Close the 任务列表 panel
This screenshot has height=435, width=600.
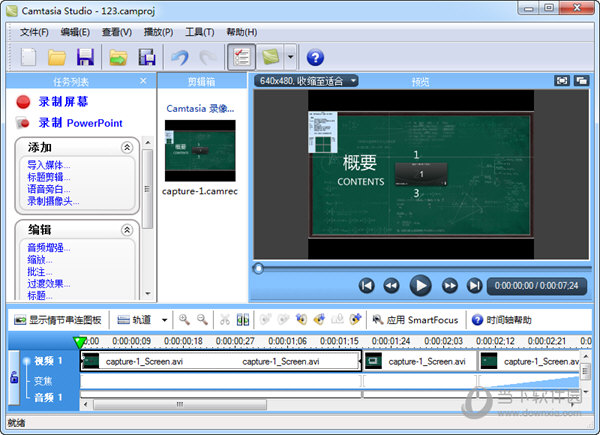[x=143, y=81]
